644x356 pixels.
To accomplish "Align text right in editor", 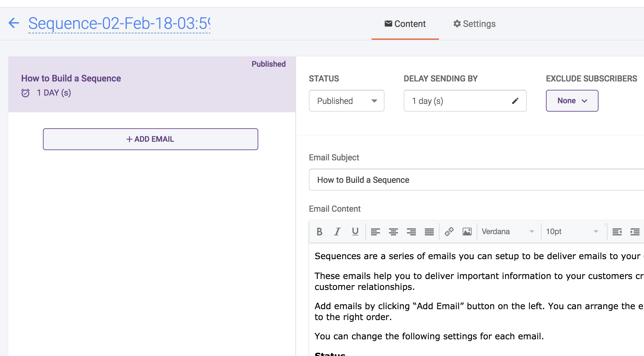I will (x=411, y=232).
